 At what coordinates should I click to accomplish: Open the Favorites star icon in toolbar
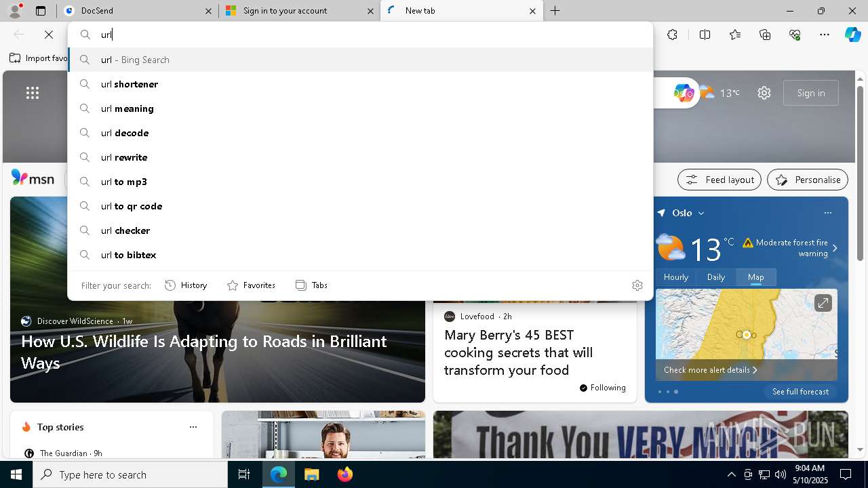tap(735, 35)
